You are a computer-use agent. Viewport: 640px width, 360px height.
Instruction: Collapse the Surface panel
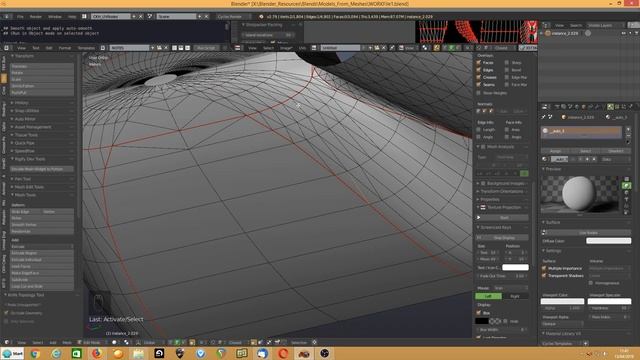(552, 222)
